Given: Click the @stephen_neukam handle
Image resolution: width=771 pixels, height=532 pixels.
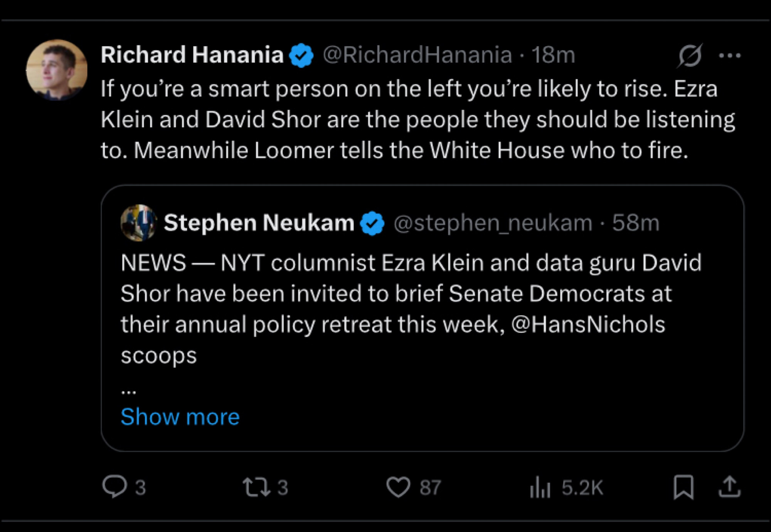Looking at the screenshot, I should tap(493, 223).
